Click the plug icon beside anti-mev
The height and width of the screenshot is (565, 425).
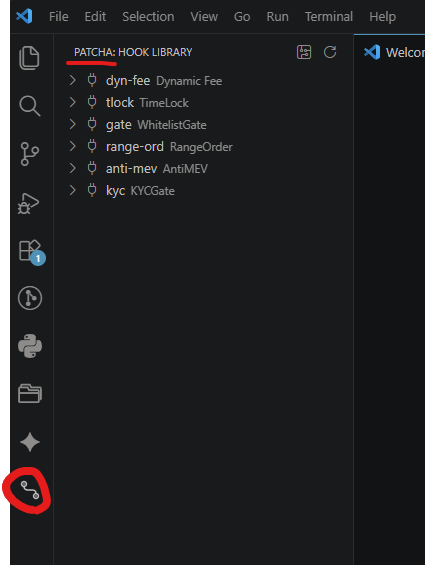92,168
